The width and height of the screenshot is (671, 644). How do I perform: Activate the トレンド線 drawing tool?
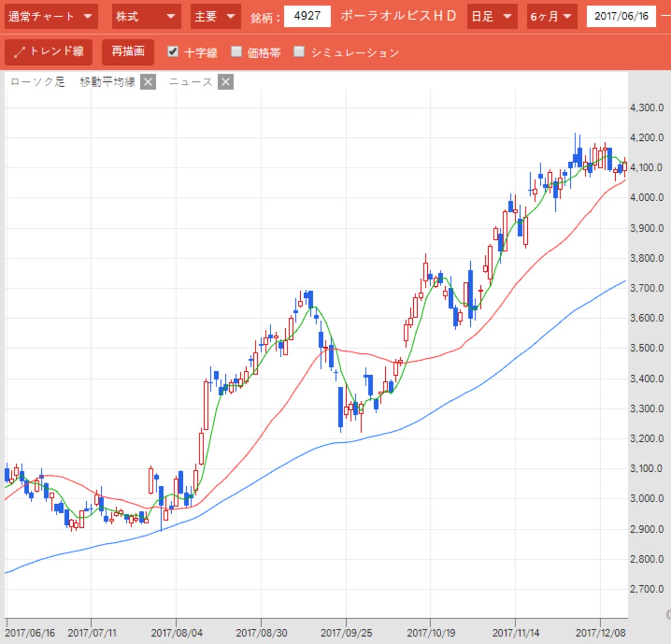coord(48,52)
